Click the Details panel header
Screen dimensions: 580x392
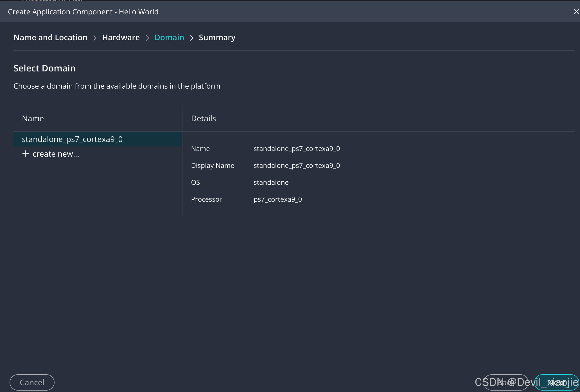coord(203,118)
